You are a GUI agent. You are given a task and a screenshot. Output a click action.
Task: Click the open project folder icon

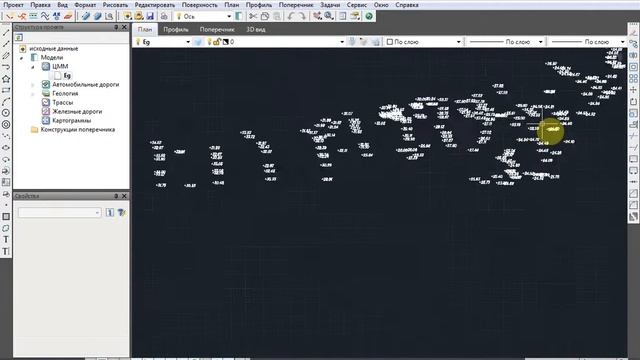[x=139, y=16]
